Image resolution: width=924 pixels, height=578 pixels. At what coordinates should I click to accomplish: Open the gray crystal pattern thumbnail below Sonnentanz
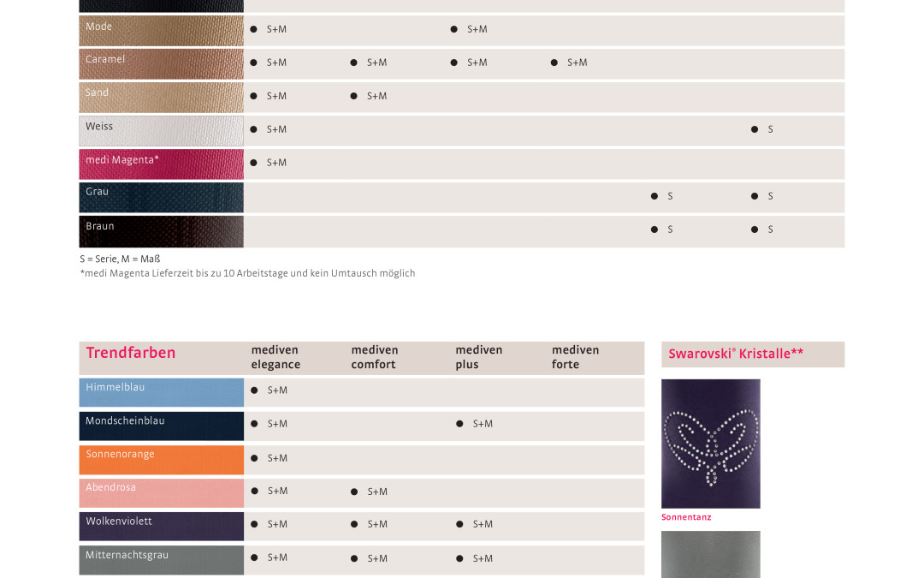coord(711,554)
